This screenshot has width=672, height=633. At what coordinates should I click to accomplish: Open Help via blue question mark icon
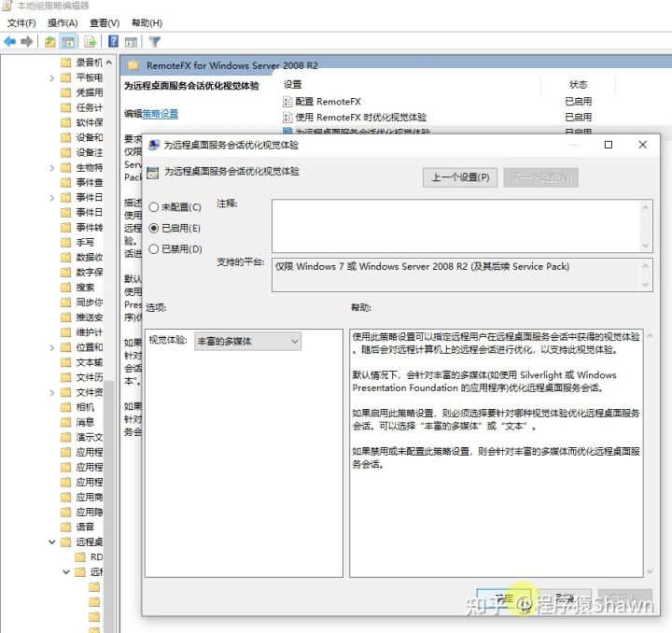[113, 41]
